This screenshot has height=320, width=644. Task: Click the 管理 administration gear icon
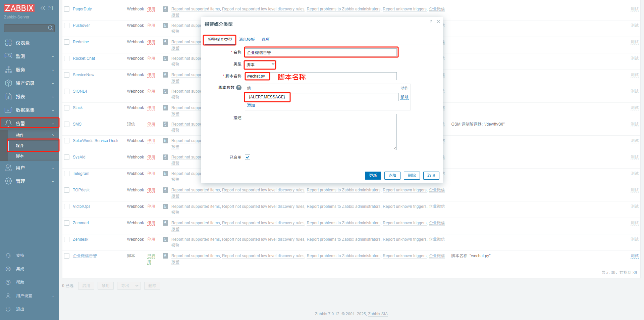click(8, 181)
